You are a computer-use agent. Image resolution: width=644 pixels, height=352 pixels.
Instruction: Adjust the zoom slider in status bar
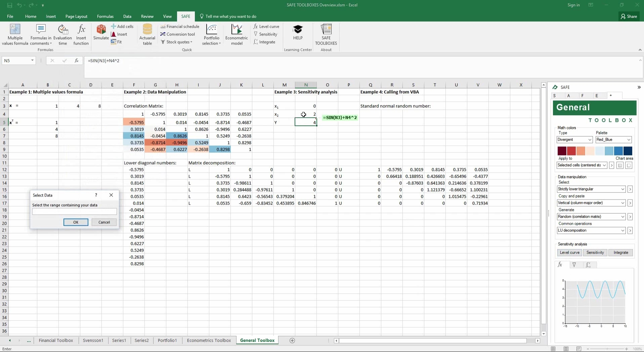click(x=607, y=349)
